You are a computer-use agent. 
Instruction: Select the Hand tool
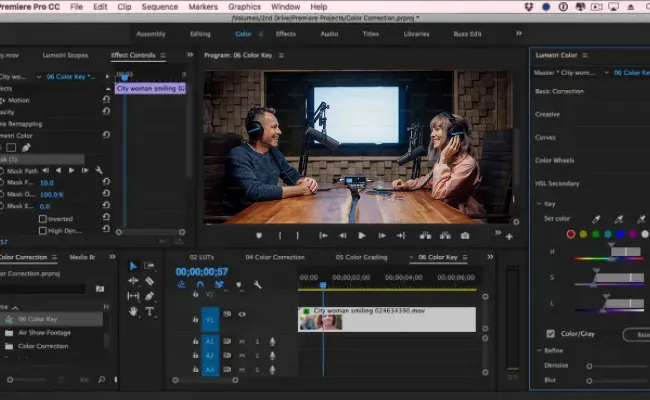click(x=133, y=311)
